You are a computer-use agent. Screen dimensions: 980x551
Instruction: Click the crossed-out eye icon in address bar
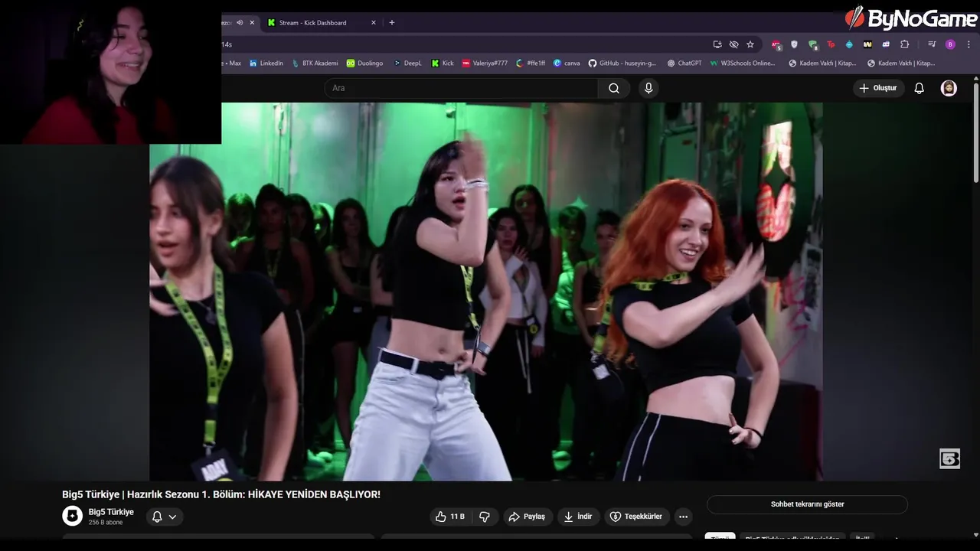tap(734, 44)
